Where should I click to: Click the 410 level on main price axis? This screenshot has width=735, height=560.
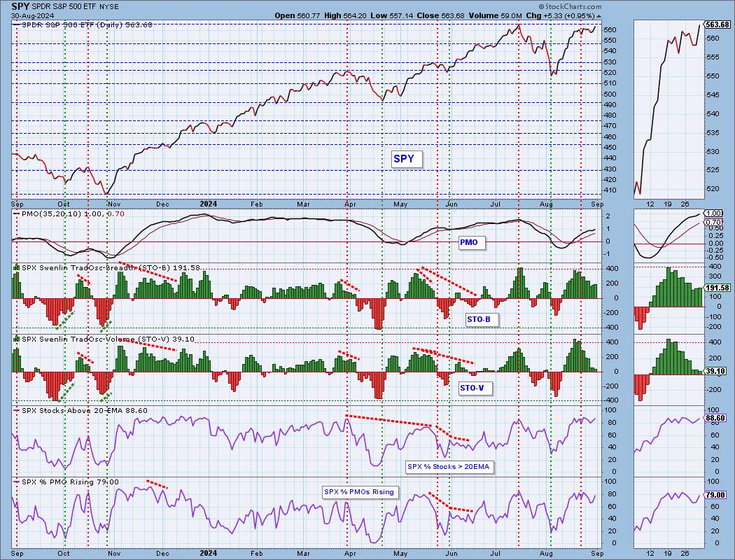(x=610, y=190)
